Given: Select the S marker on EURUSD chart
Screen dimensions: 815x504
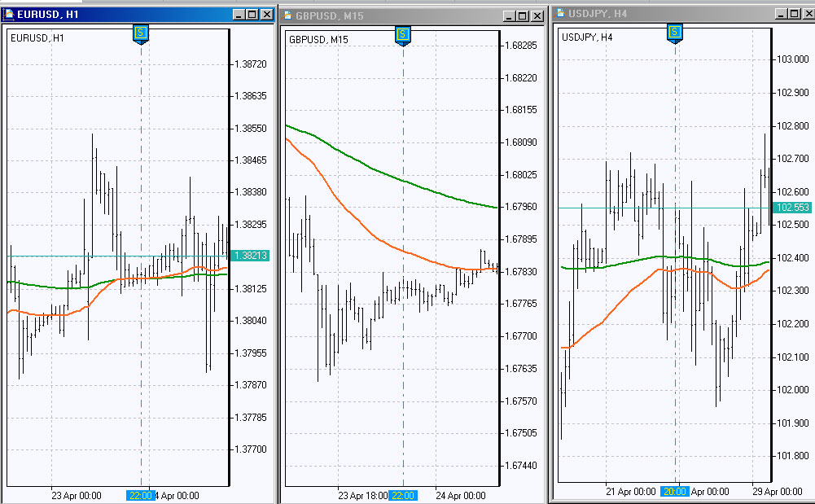Looking at the screenshot, I should [x=141, y=32].
